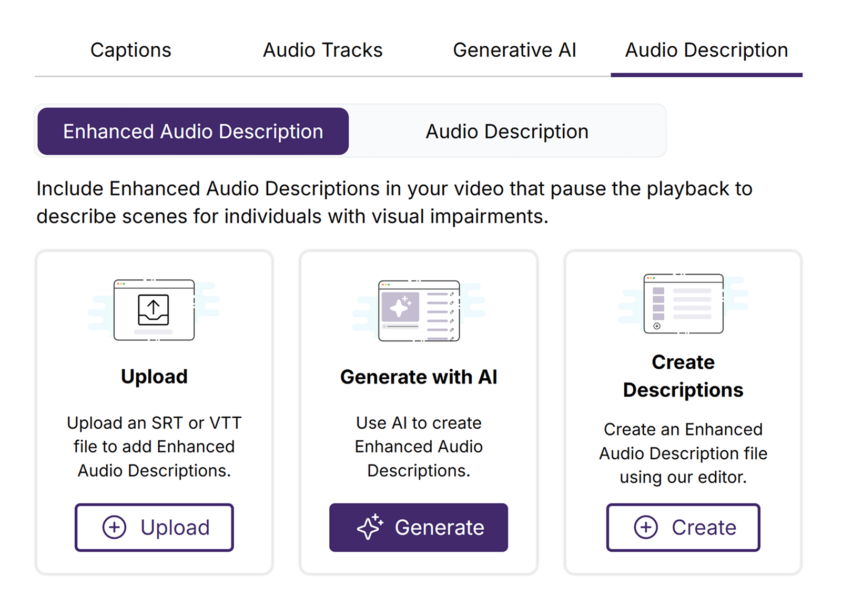Image resolution: width=842 pixels, height=616 pixels.
Task: Click the plus circle icon beside Upload
Action: [114, 527]
